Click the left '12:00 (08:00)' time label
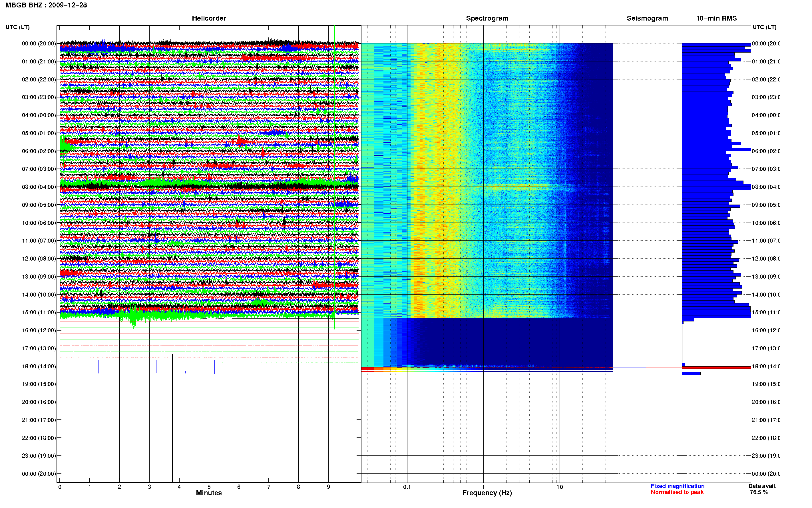The height and width of the screenshot is (508, 812). [x=39, y=259]
